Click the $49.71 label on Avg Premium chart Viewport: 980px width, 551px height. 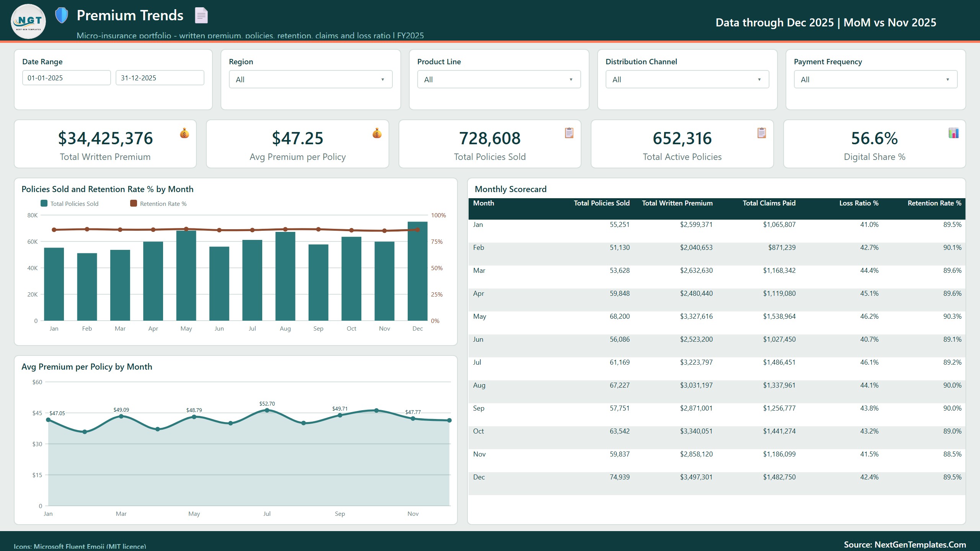coord(340,409)
